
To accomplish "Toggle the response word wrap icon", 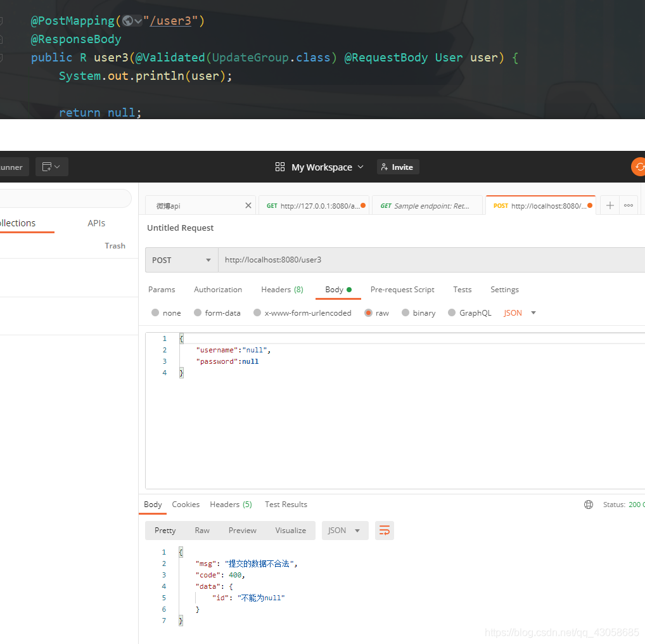I will (384, 531).
